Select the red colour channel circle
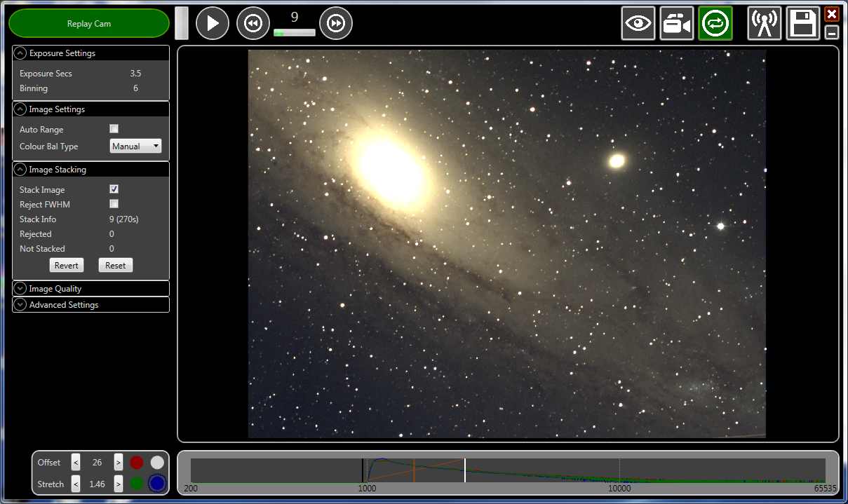Image resolution: width=848 pixels, height=504 pixels. point(136,463)
